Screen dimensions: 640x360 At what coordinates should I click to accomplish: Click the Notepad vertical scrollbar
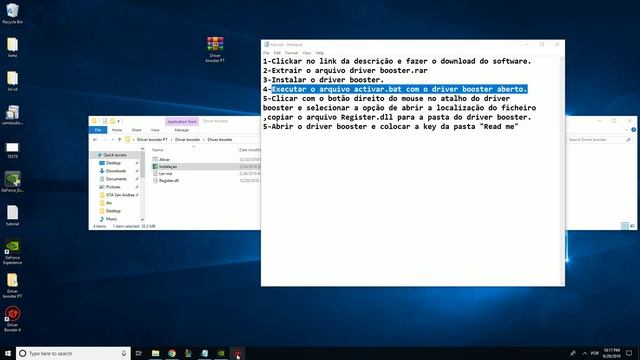point(562,171)
